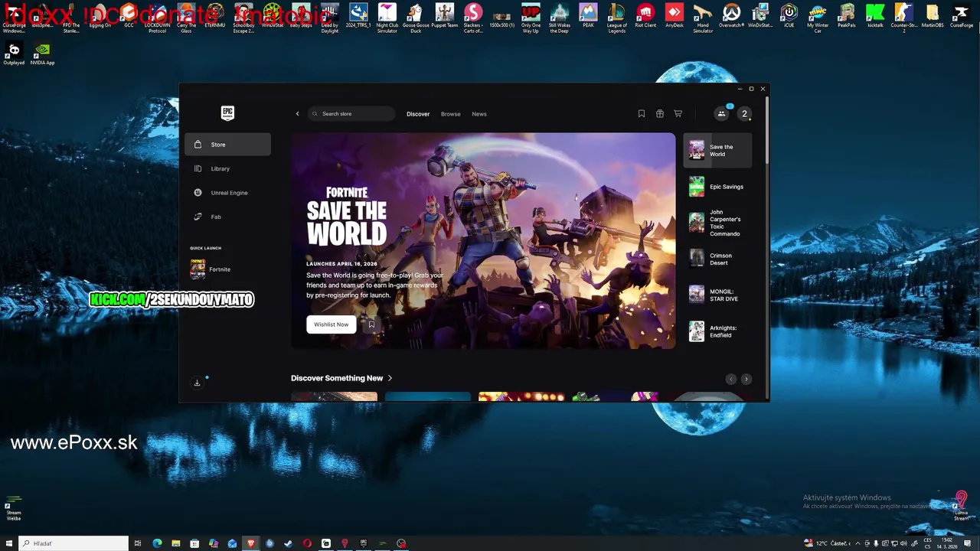980x551 pixels.
Task: Select Save the World carousel item
Action: pyautogui.click(x=717, y=150)
